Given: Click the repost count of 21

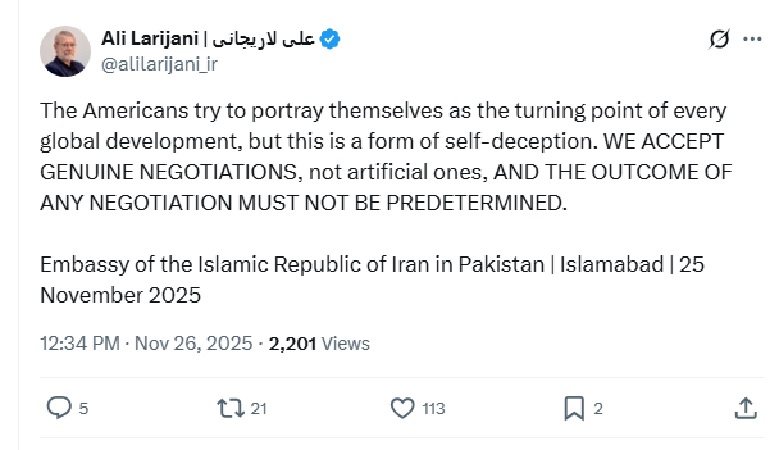Looking at the screenshot, I should point(259,408).
